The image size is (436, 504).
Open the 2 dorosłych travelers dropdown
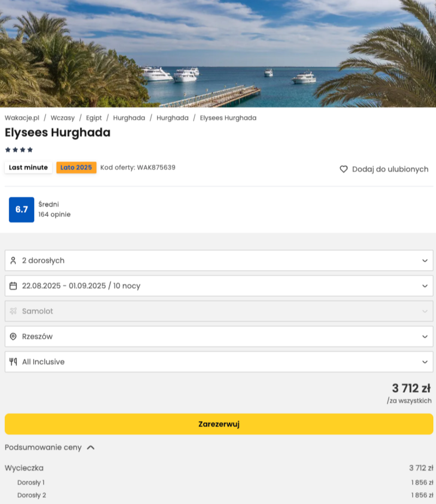[218, 261]
